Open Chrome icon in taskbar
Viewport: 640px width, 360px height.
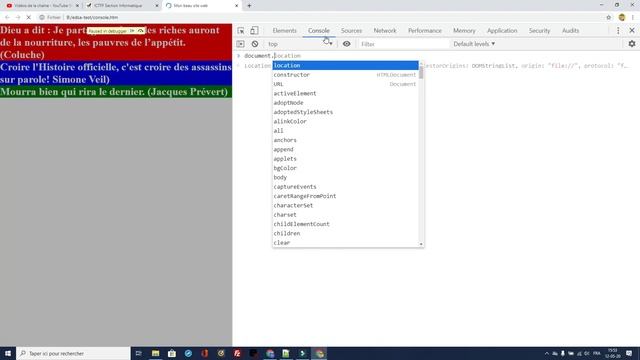pos(319,353)
